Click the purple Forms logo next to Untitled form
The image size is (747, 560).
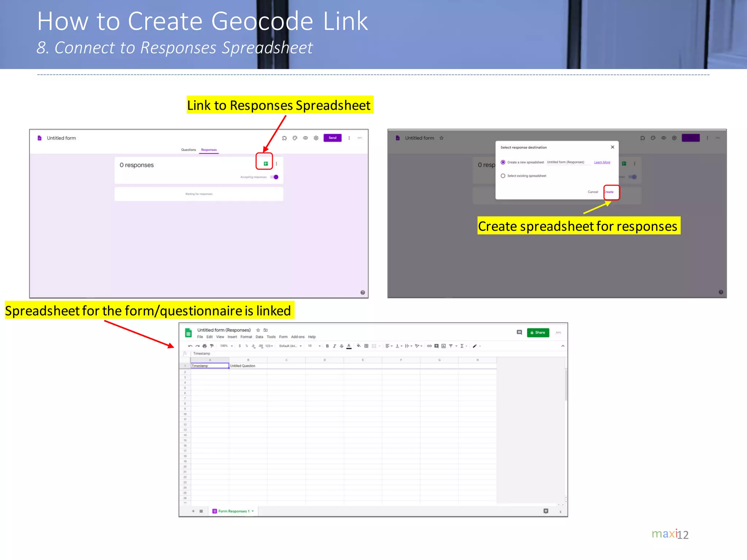pyautogui.click(x=40, y=138)
